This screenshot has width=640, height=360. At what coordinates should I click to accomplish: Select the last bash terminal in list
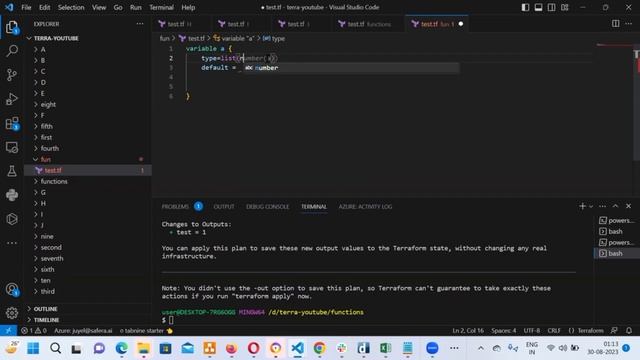click(x=616, y=253)
